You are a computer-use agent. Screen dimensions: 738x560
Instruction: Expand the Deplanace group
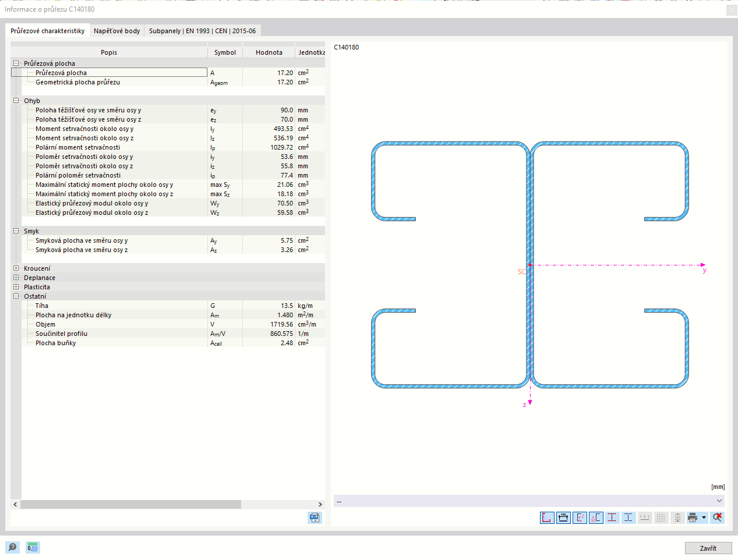coord(16,278)
